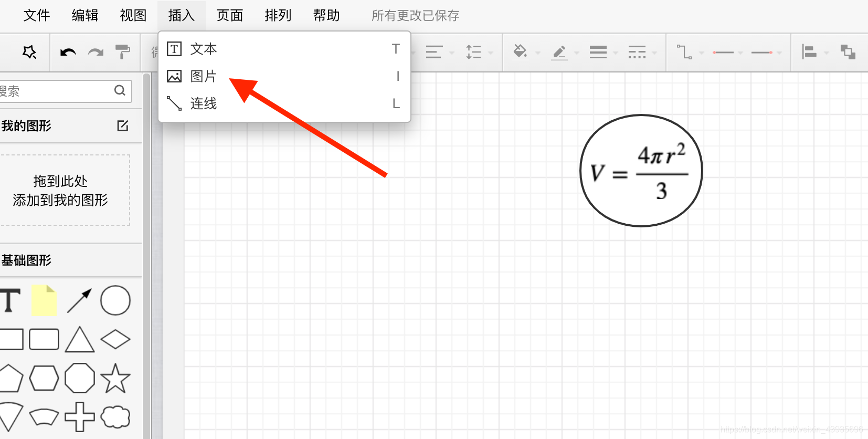Choose 图片 from the insert menu

coord(284,76)
